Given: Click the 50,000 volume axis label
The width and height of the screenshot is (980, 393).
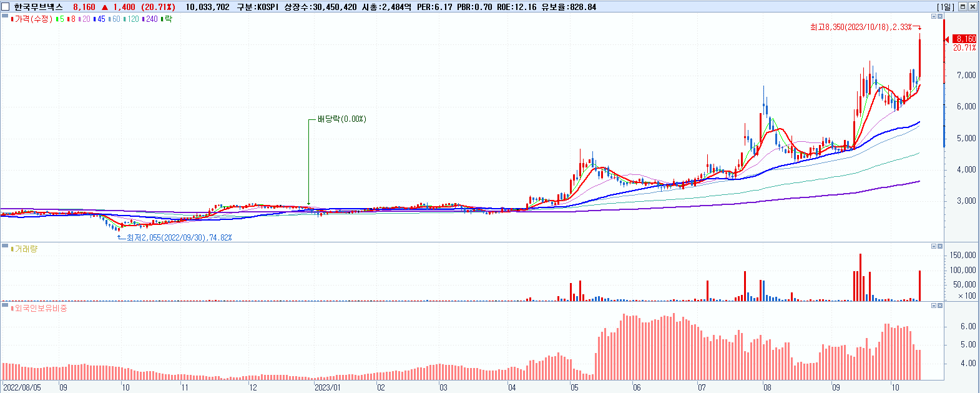Looking at the screenshot, I should (x=965, y=284).
